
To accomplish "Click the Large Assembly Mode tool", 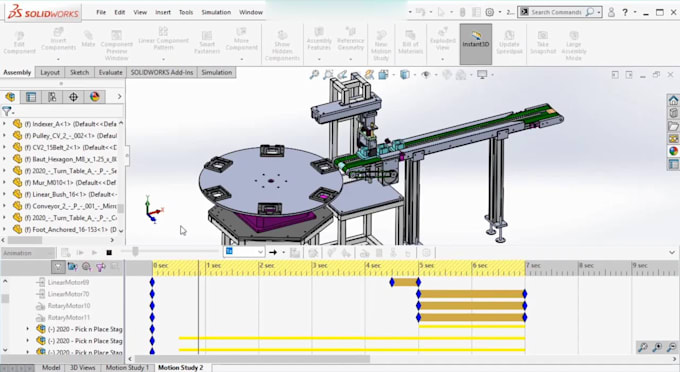I will click(573, 46).
